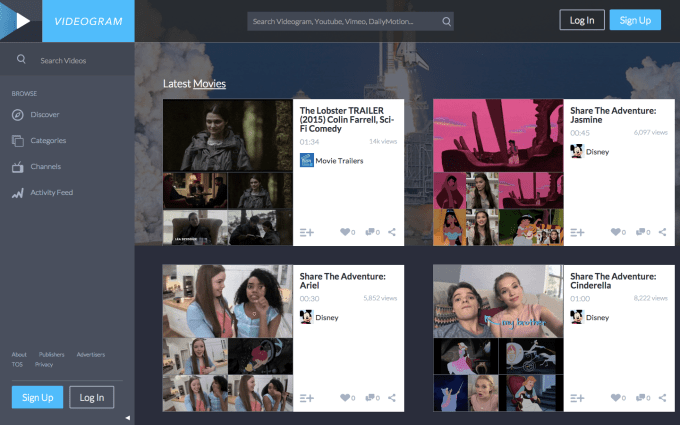Click the VIDEOGRAM brand tab
The width and height of the screenshot is (680, 425).
(x=88, y=21)
